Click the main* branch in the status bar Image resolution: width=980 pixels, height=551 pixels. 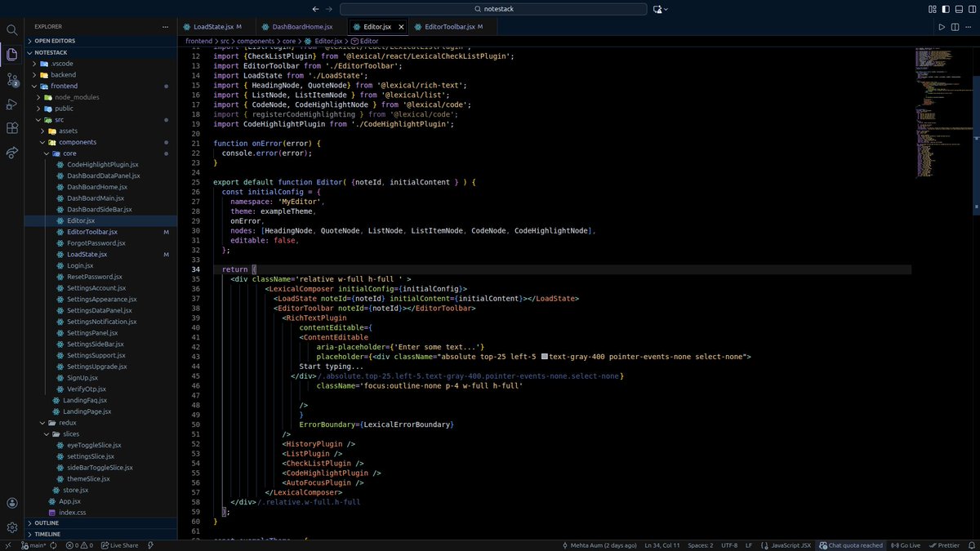coord(33,545)
